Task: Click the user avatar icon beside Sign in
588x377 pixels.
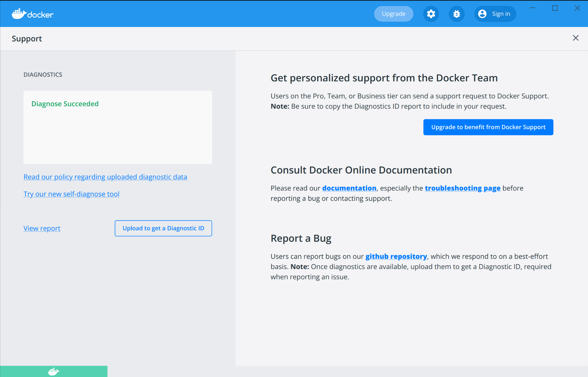Action: 482,14
